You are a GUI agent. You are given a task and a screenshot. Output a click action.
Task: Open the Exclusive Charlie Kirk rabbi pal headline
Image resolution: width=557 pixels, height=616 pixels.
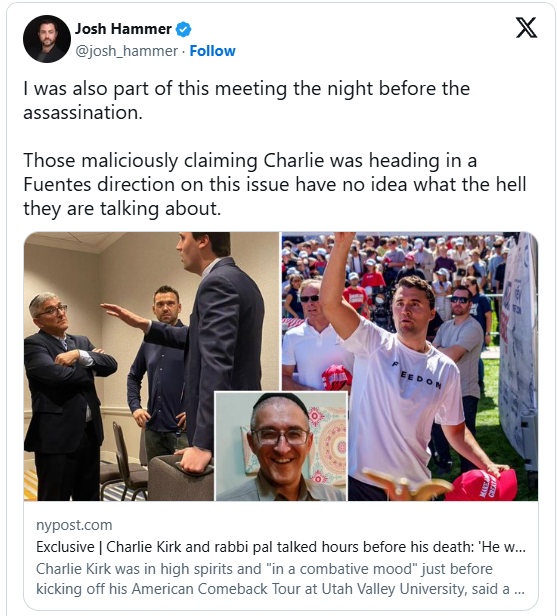click(x=280, y=546)
